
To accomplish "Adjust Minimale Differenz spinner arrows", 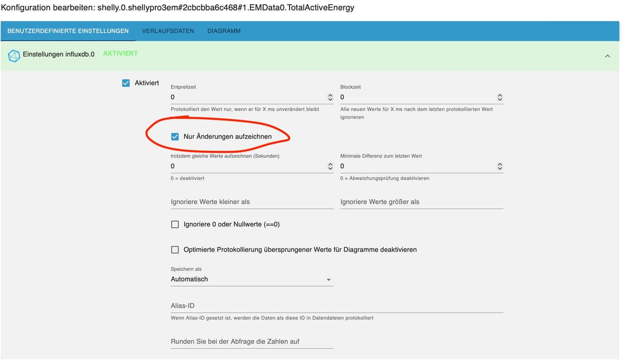I will click(x=499, y=166).
